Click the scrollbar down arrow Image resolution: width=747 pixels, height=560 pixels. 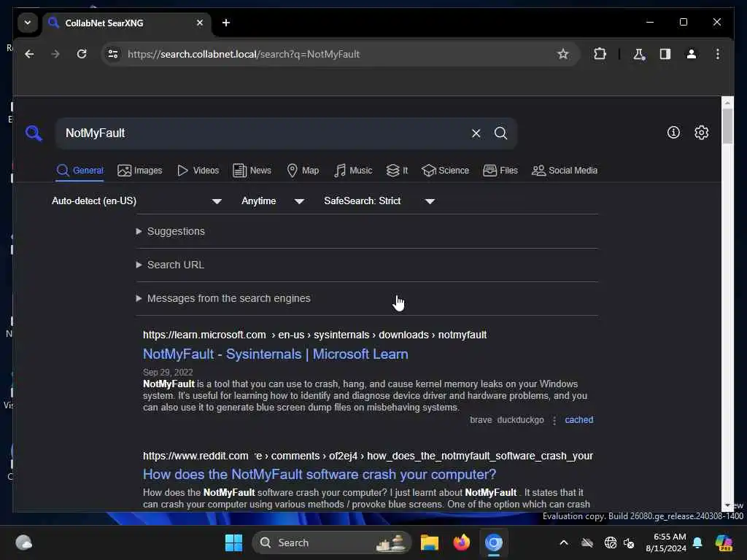727,505
